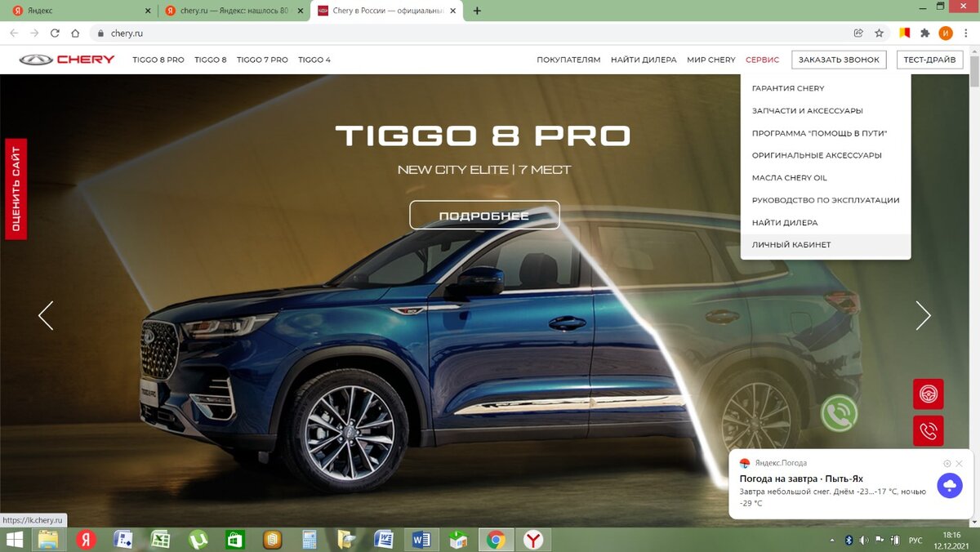Open TIGGO 8 model link
This screenshot has width=980, height=552.
(x=211, y=60)
